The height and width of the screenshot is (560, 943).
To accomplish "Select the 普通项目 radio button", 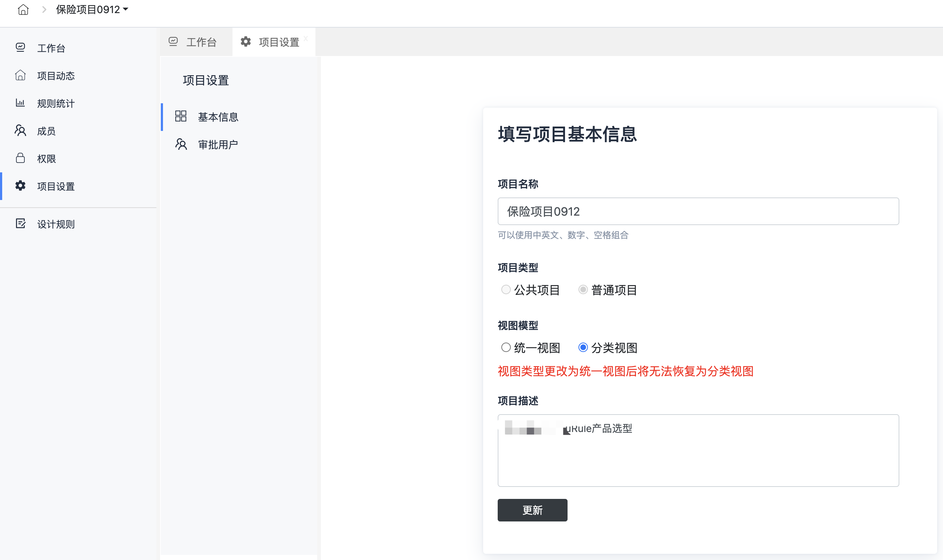I will (583, 289).
